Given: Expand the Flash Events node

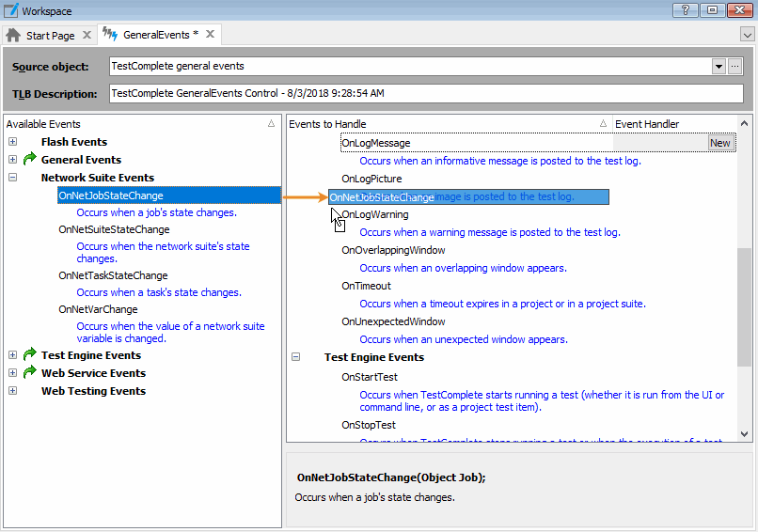Looking at the screenshot, I should click(13, 142).
